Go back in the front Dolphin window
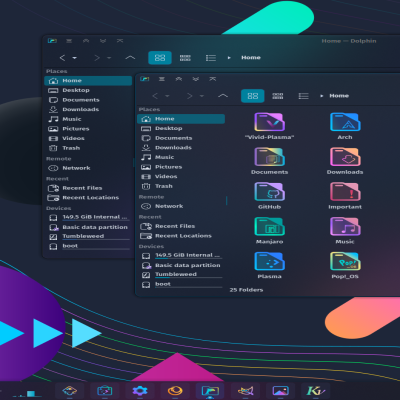This screenshot has width=400, height=400. [155, 96]
